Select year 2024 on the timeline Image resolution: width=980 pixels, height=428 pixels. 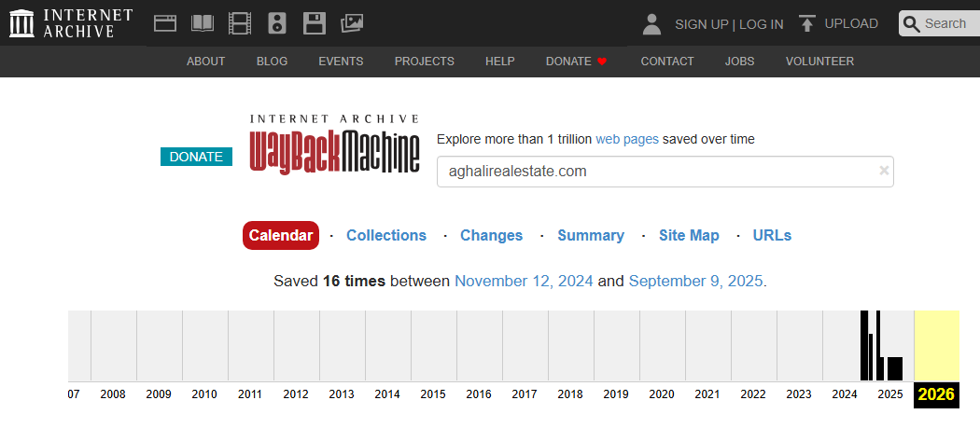pyautogui.click(x=845, y=394)
